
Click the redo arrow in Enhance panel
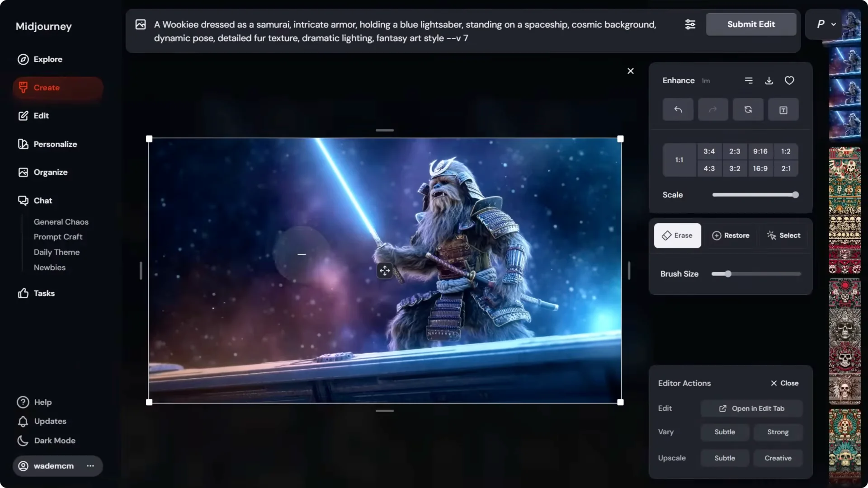point(713,109)
